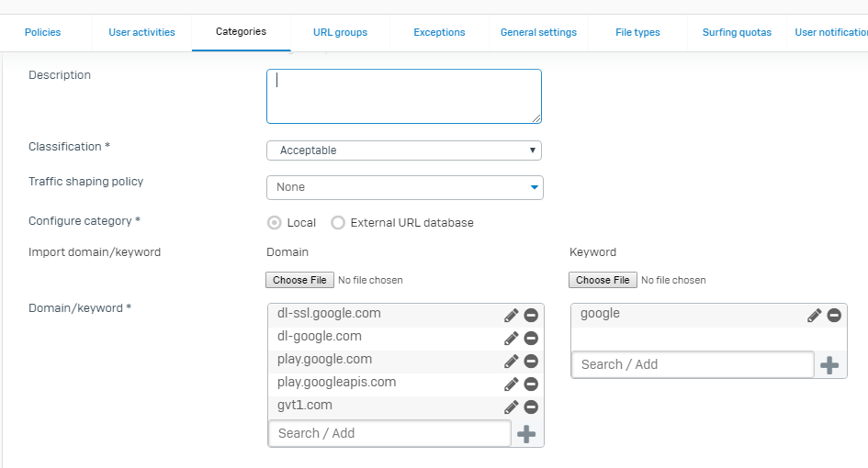Edit the google keyword entry

click(815, 316)
